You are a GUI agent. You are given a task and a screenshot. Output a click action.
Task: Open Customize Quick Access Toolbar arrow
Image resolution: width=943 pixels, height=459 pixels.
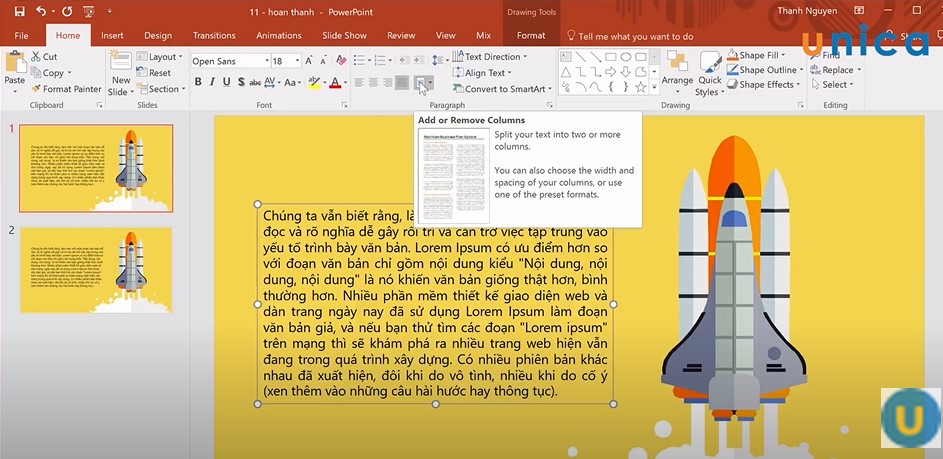[x=109, y=11]
